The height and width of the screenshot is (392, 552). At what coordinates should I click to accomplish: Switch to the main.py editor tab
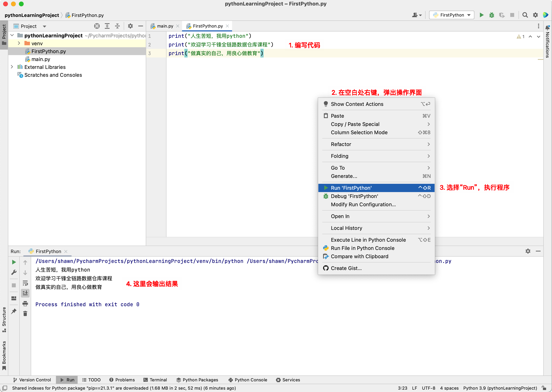[165, 26]
